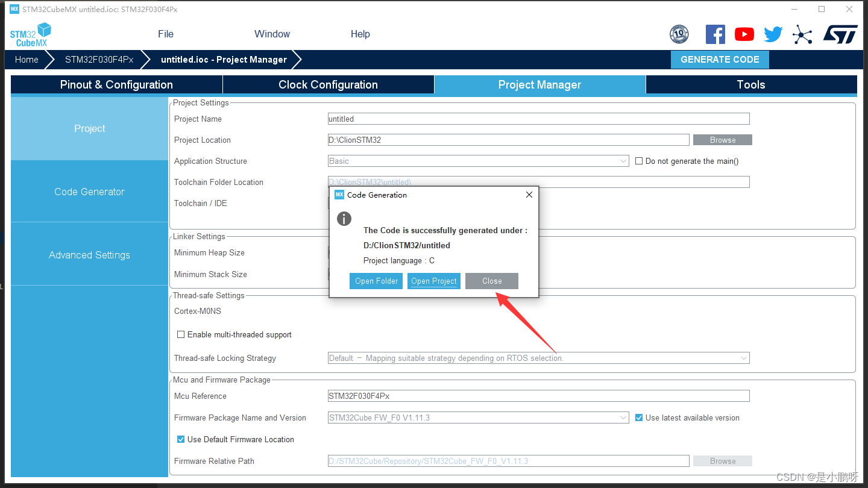Viewport: 868px width, 488px height.
Task: Click the MX icon in dialog title bar
Action: [x=339, y=195]
